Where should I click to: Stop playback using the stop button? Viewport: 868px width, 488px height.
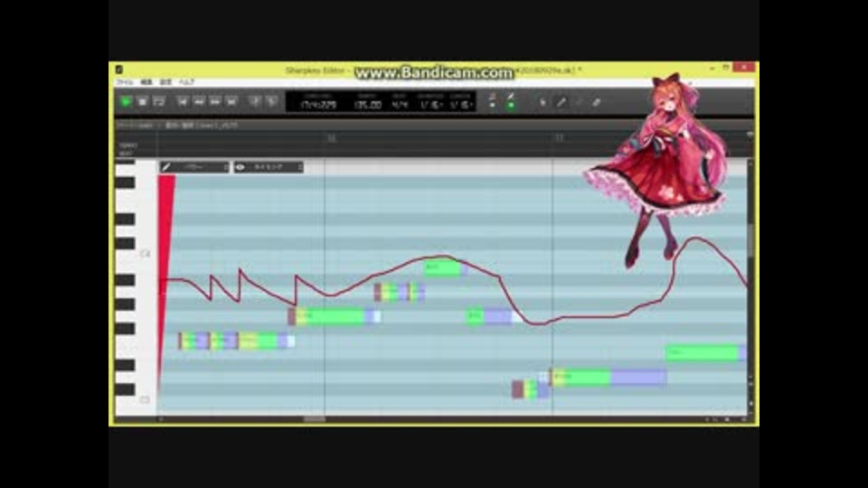142,102
